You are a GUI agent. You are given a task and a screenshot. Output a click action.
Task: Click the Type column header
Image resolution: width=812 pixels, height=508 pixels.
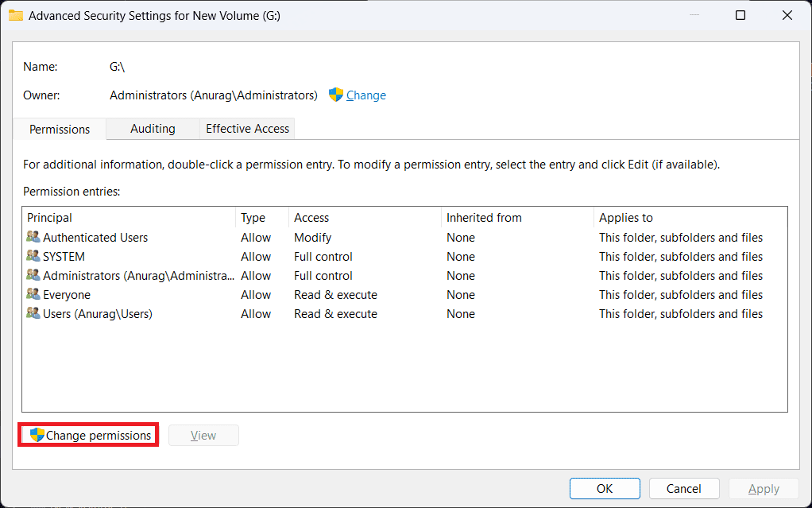[253, 218]
